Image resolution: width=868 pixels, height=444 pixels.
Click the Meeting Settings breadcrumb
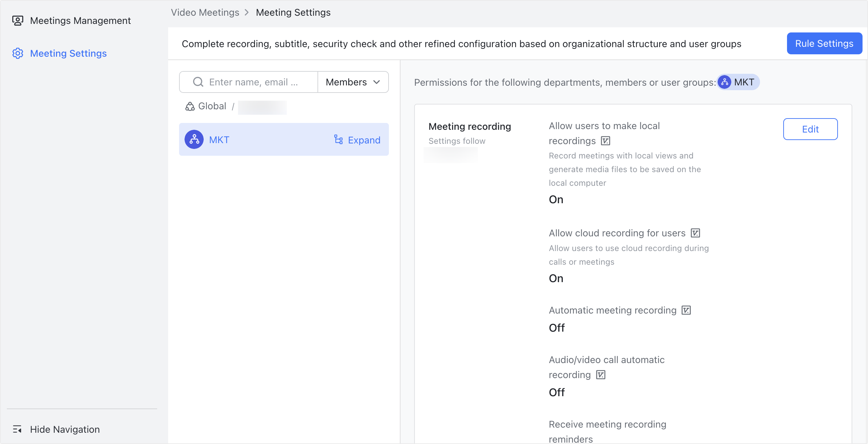click(x=293, y=12)
